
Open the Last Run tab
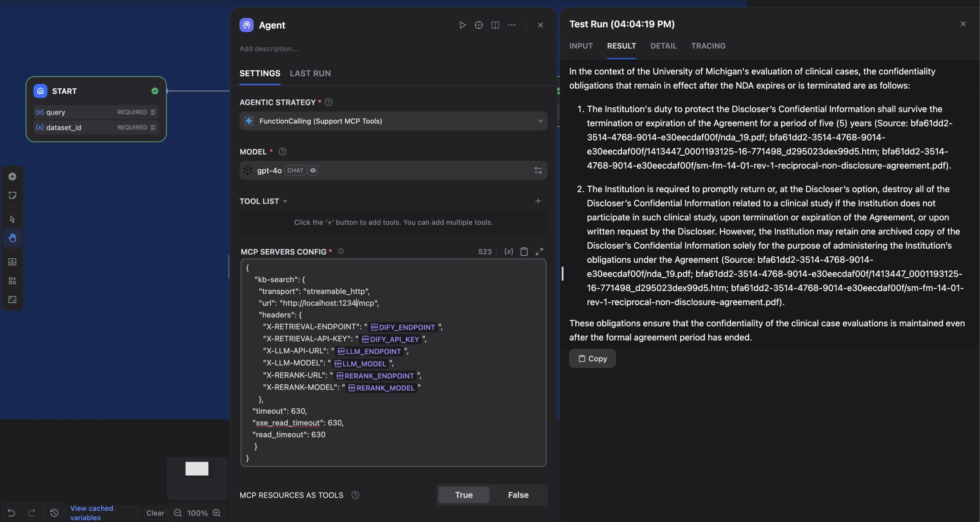click(310, 74)
